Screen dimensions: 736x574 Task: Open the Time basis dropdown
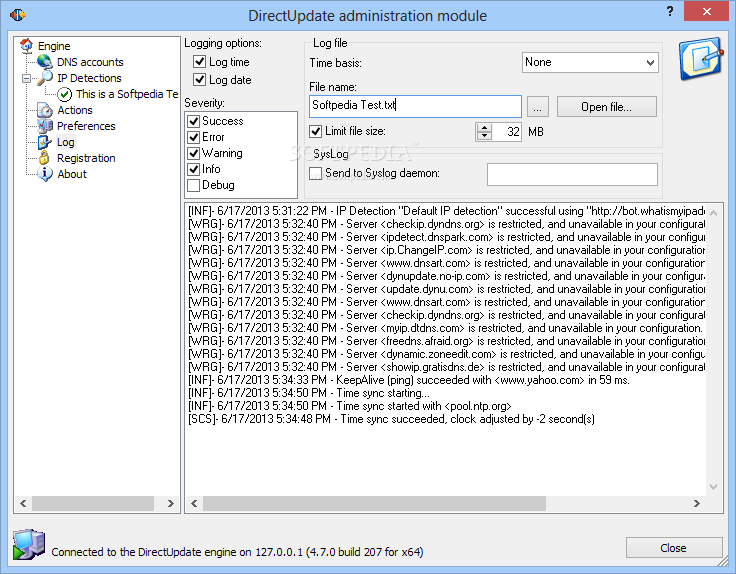[x=590, y=62]
